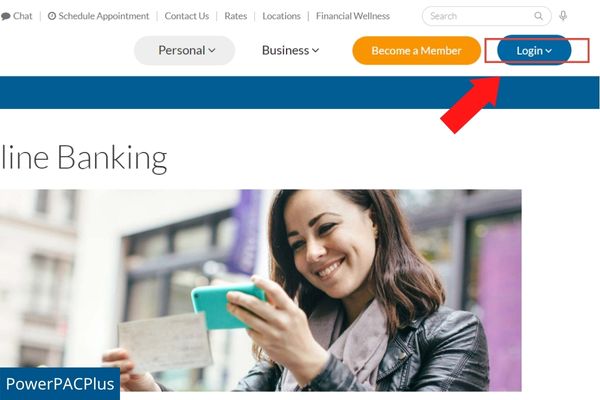Click the Personal menu label
Screen dimensions: 600x400
tap(182, 50)
